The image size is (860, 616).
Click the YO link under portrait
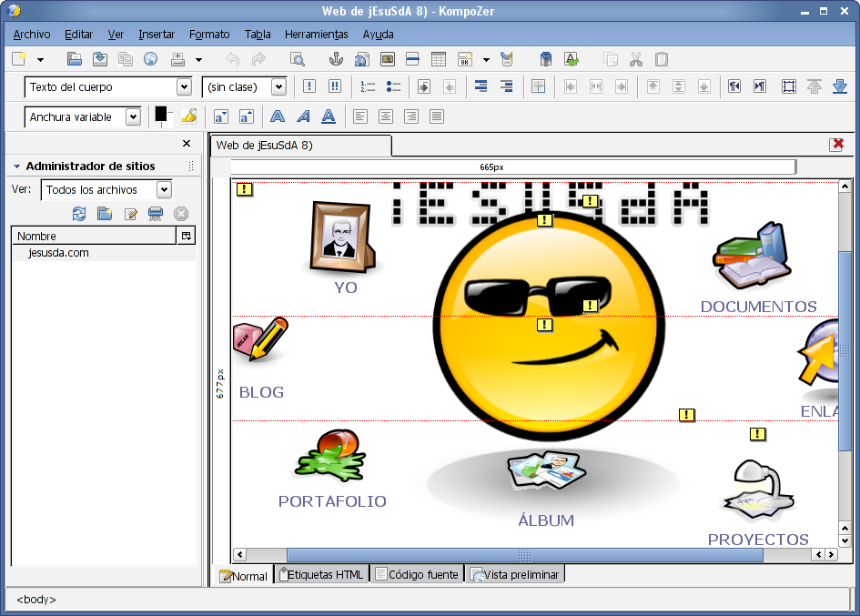click(346, 288)
